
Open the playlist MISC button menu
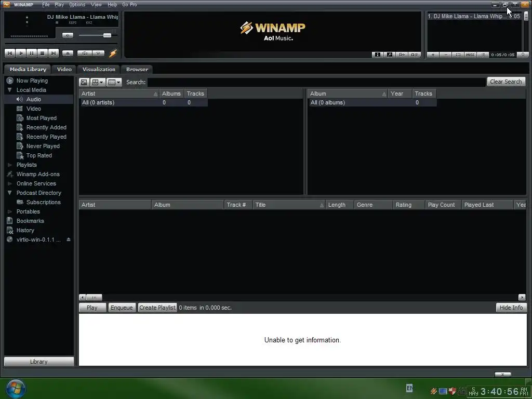click(x=470, y=55)
